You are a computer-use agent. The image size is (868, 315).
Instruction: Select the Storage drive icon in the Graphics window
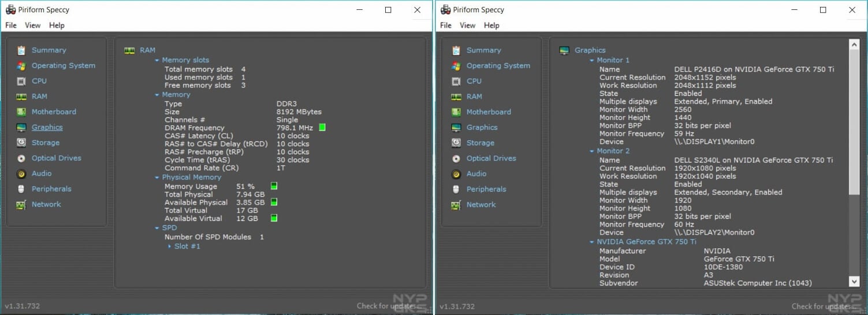click(x=456, y=143)
